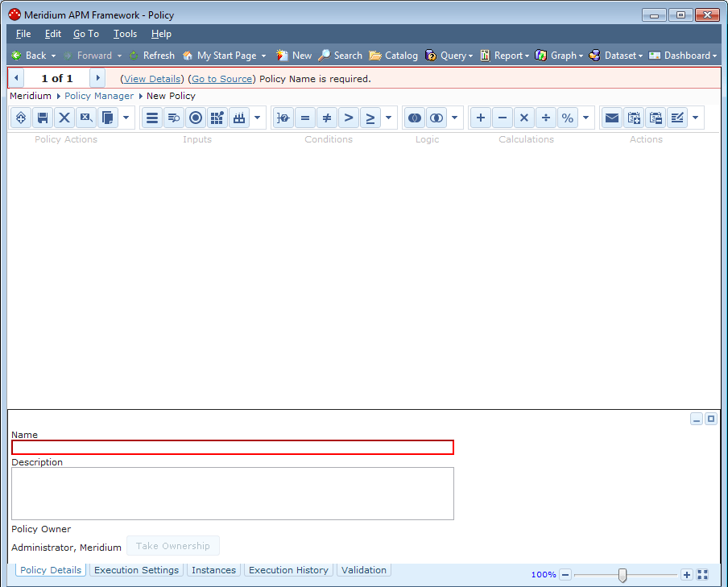
Task: Insert the Divide calculation node
Action: (546, 118)
